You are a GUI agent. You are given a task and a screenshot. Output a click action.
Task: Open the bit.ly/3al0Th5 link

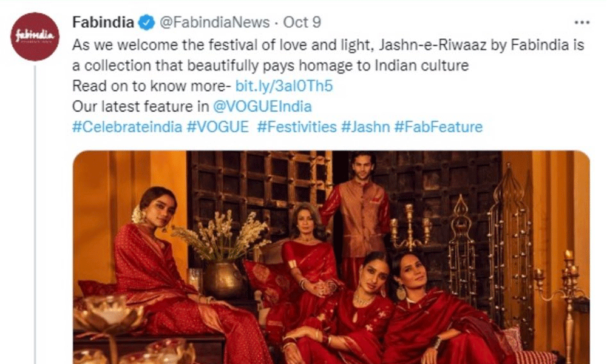click(x=284, y=86)
